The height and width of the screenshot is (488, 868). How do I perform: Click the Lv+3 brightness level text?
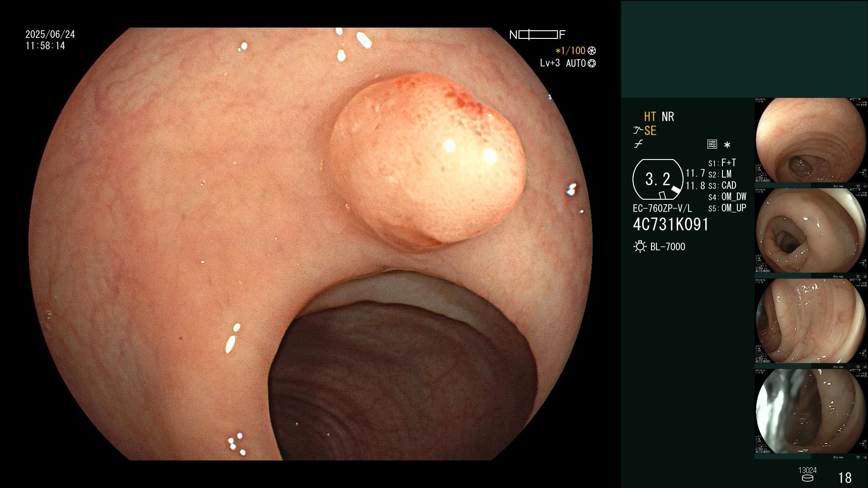550,63
